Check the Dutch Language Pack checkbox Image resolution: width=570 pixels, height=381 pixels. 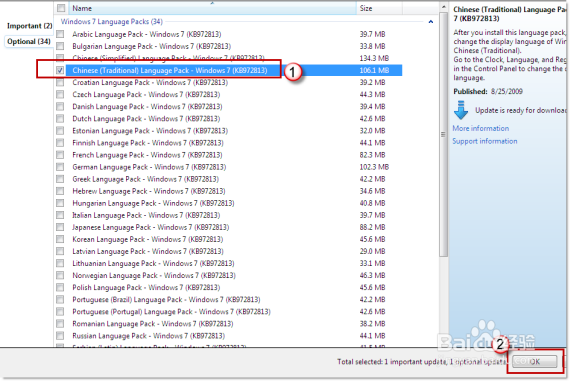point(60,119)
